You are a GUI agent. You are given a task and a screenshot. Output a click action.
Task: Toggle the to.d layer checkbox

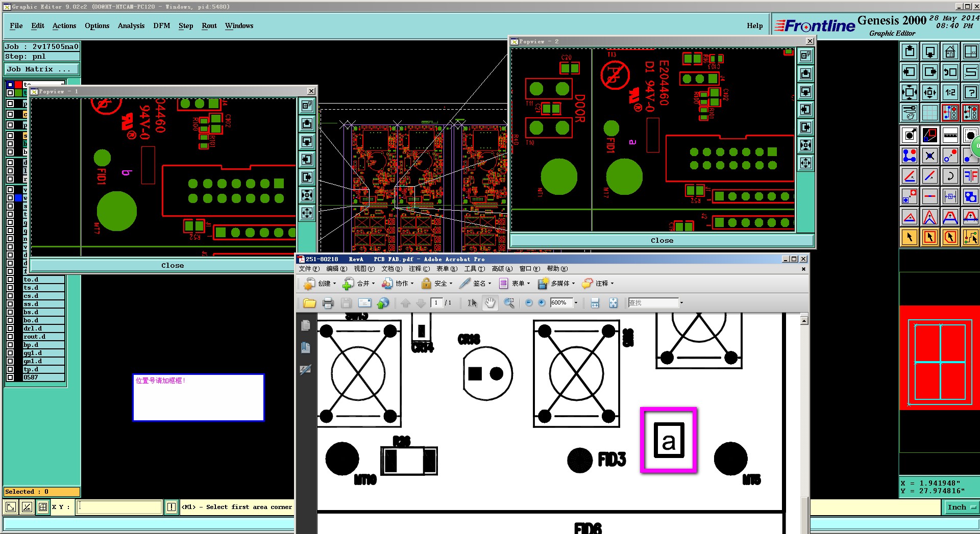click(10, 279)
